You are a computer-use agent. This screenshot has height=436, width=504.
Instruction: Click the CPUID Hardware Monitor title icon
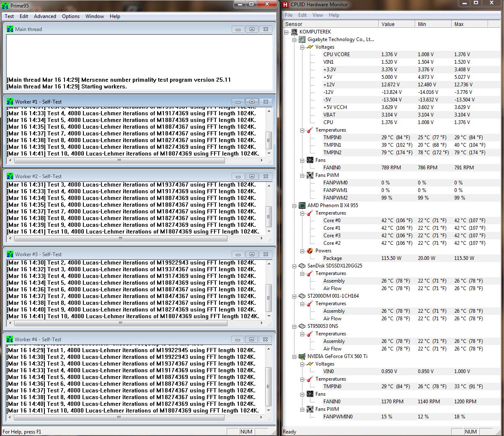click(x=286, y=5)
